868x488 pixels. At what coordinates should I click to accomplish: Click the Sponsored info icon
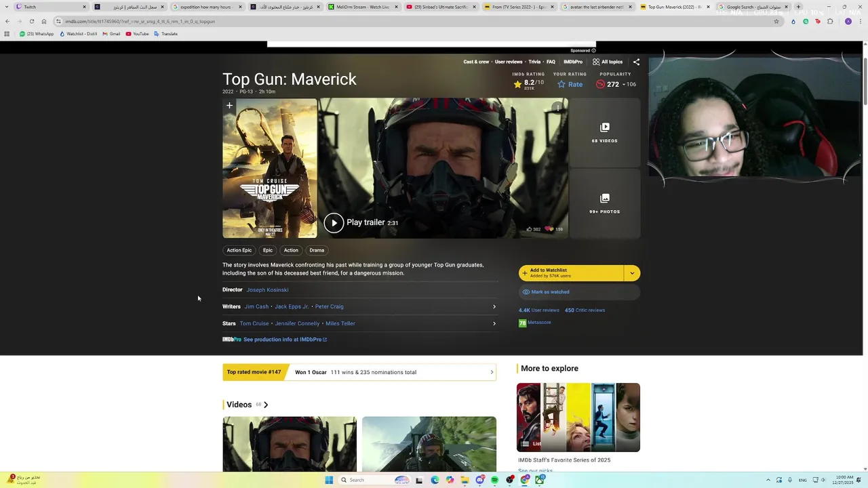pyautogui.click(x=593, y=50)
